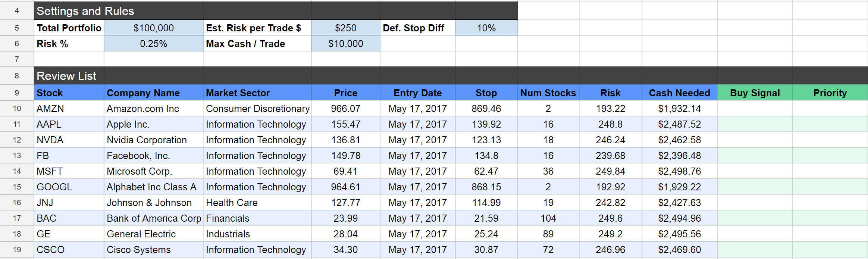Click the Market Sector column header
The height and width of the screenshot is (259, 868).
257,93
